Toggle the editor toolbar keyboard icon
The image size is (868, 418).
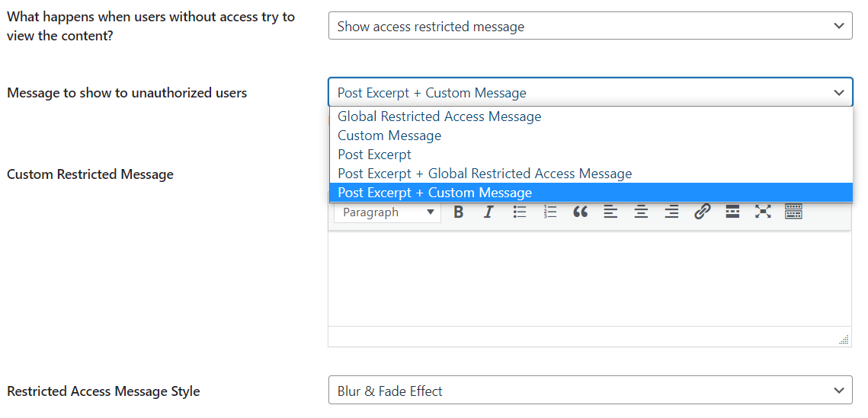click(793, 212)
